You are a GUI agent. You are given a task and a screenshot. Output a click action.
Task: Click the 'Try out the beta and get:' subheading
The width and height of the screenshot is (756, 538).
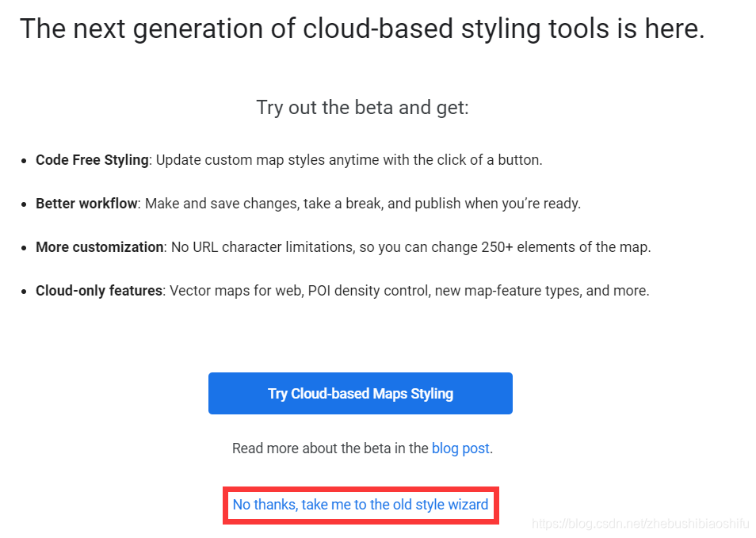[x=362, y=108]
